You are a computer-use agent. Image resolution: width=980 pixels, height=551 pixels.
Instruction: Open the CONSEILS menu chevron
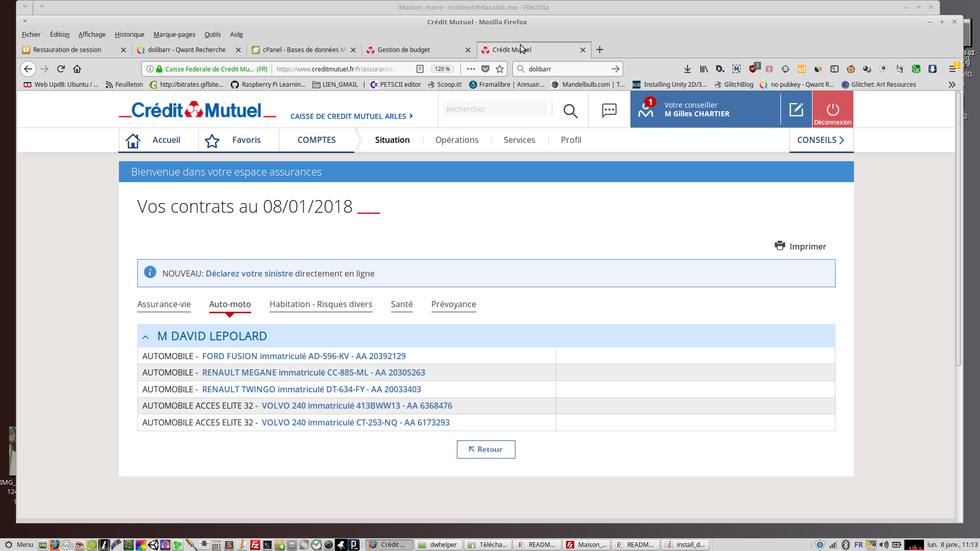click(842, 140)
